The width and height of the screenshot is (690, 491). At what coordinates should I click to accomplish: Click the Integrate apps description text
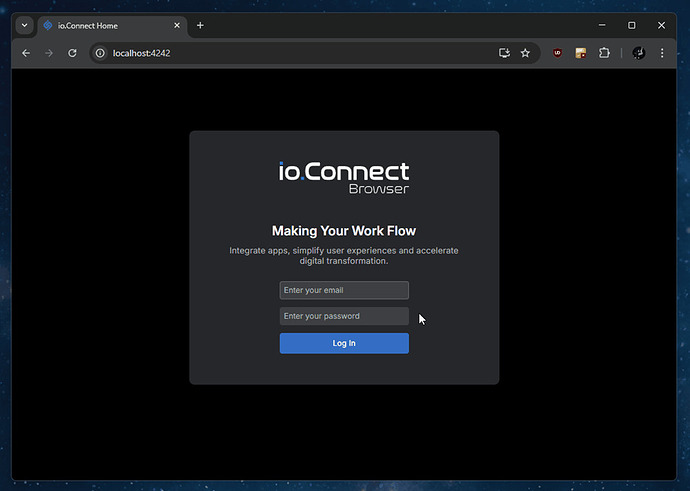(344, 256)
